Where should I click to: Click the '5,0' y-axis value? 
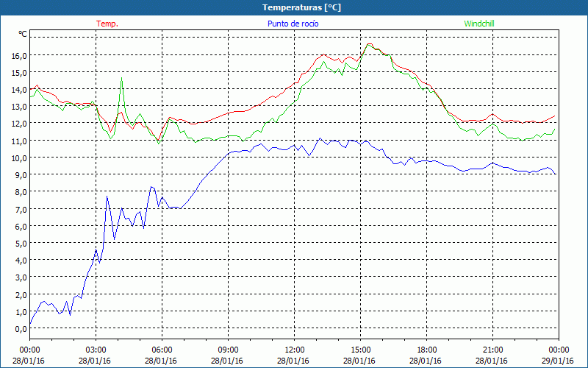click(x=21, y=244)
